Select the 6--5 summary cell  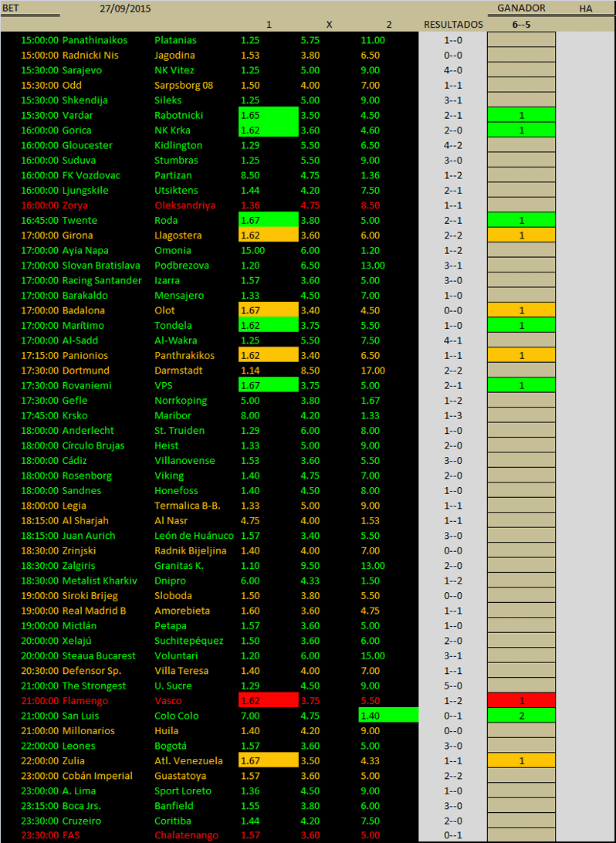click(x=521, y=24)
